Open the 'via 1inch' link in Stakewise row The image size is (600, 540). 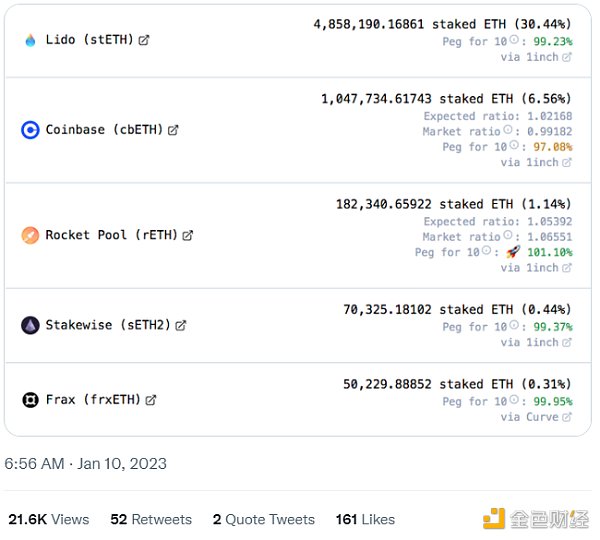(x=536, y=342)
